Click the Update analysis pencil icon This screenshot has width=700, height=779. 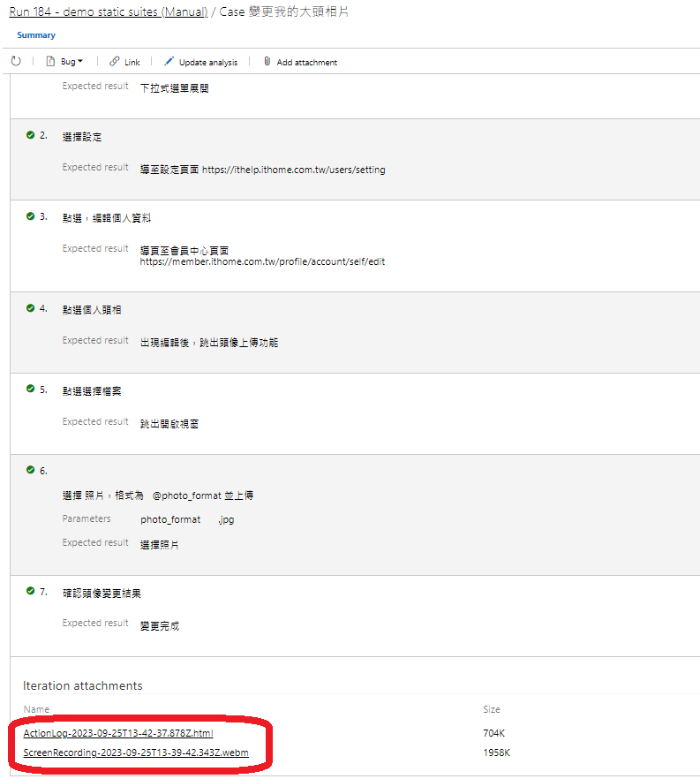(x=169, y=61)
